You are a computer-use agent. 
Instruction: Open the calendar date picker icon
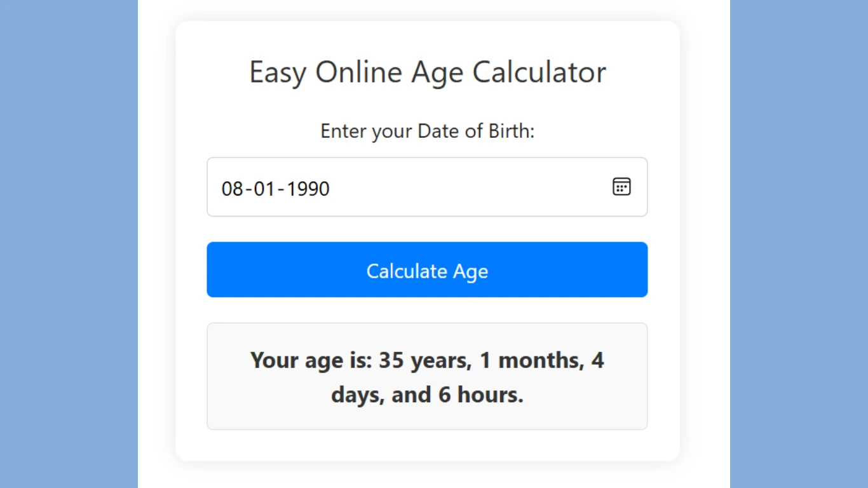pos(621,187)
